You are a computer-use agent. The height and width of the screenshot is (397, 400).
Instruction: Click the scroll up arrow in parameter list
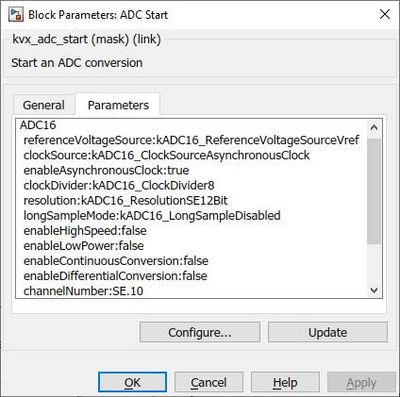(374, 127)
